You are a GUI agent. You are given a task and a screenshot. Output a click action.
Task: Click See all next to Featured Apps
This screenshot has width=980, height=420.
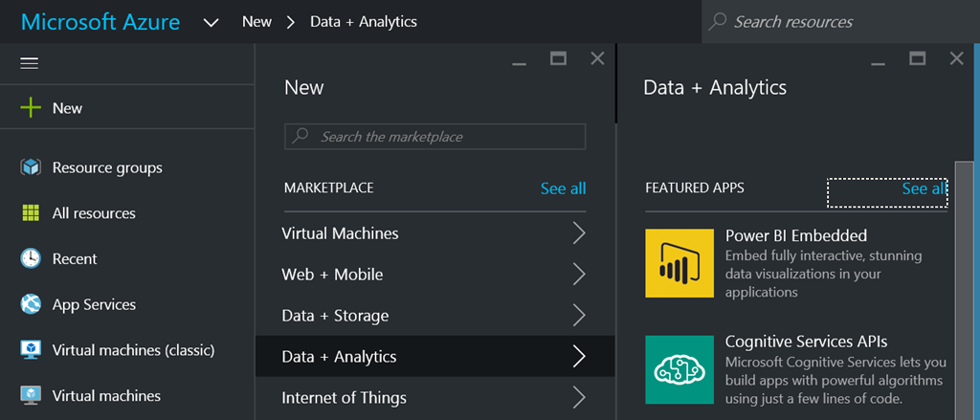[924, 189]
